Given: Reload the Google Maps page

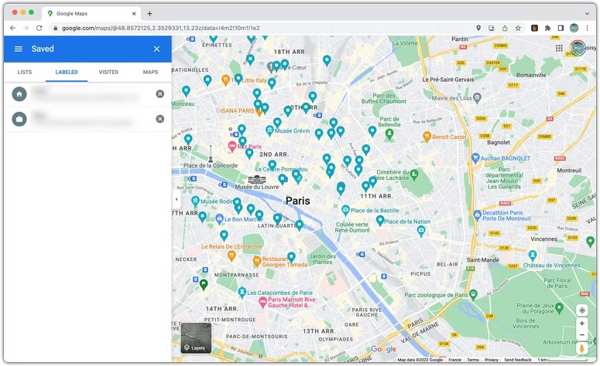Looking at the screenshot, I should pos(39,28).
